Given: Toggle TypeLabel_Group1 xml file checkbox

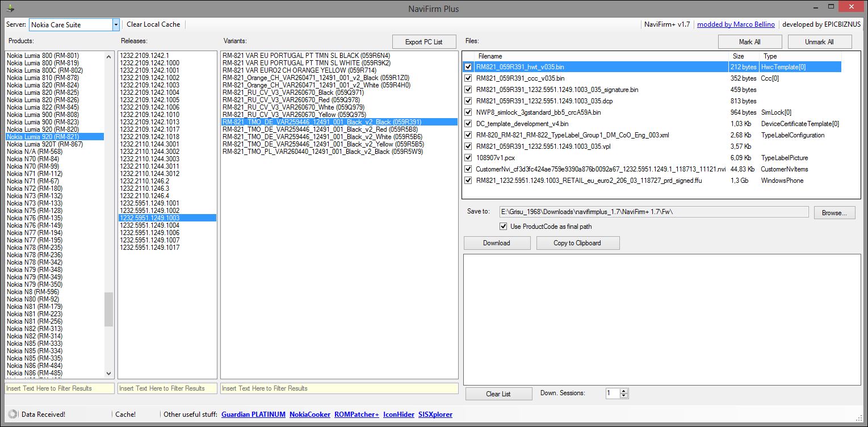Looking at the screenshot, I should [468, 135].
